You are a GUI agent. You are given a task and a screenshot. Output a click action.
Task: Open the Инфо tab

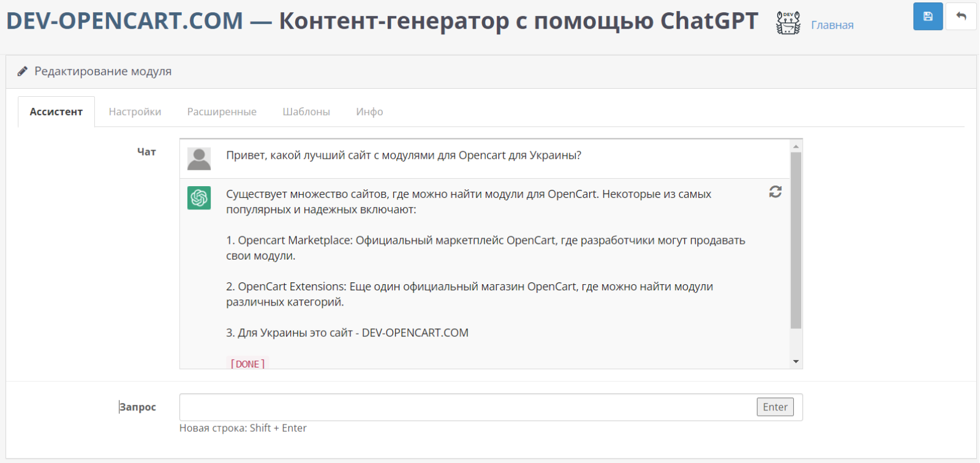(369, 111)
